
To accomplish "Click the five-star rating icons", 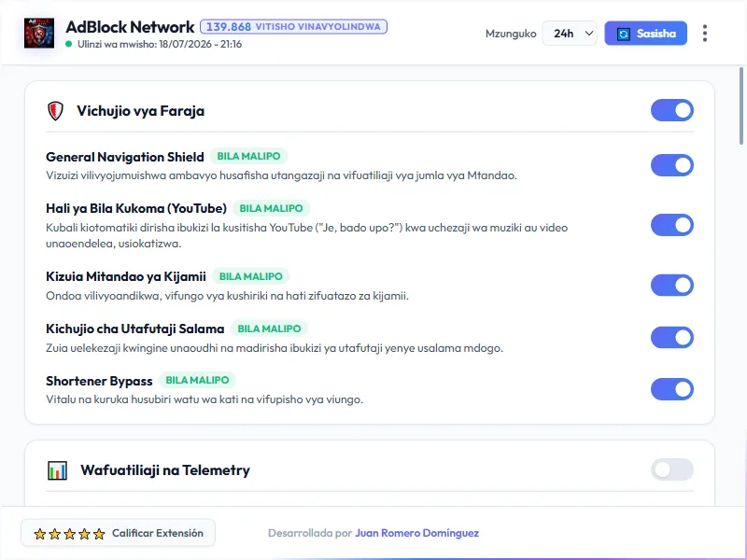I will coord(69,534).
